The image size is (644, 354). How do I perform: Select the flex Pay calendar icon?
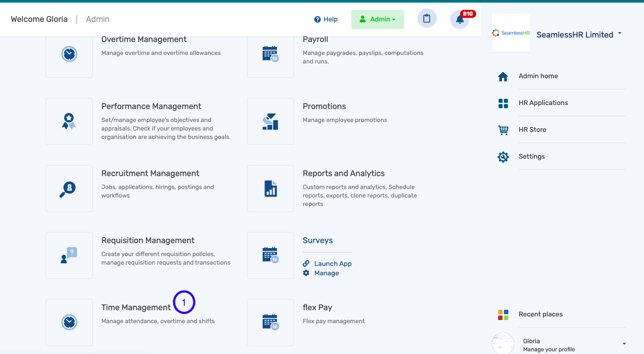270,322
